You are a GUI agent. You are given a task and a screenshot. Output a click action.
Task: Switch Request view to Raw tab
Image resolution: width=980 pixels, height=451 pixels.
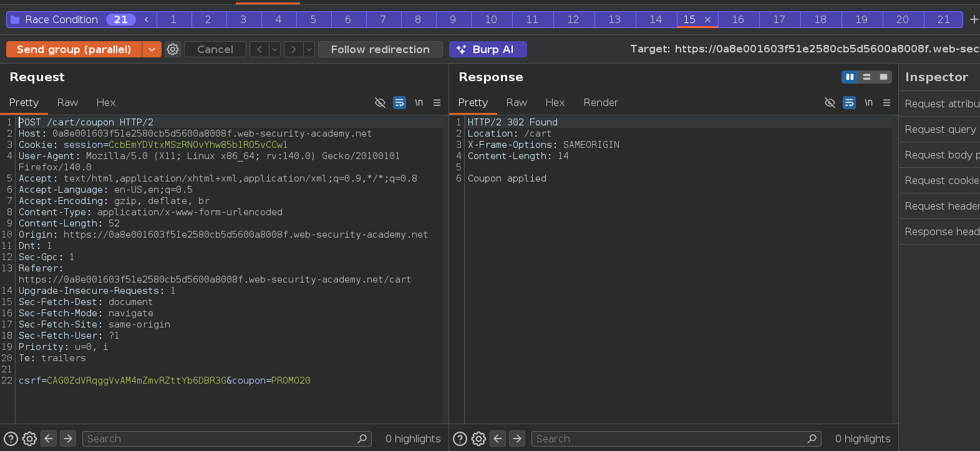point(67,102)
